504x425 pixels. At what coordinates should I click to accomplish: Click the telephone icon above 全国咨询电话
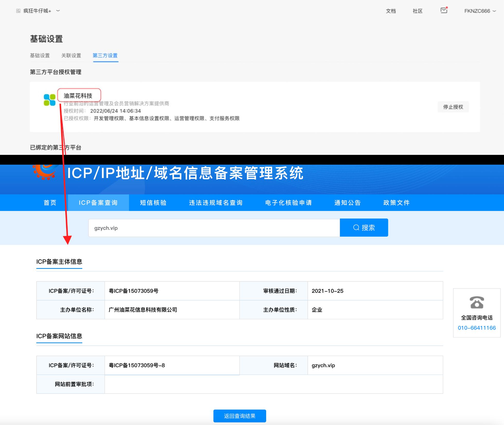pyautogui.click(x=477, y=303)
